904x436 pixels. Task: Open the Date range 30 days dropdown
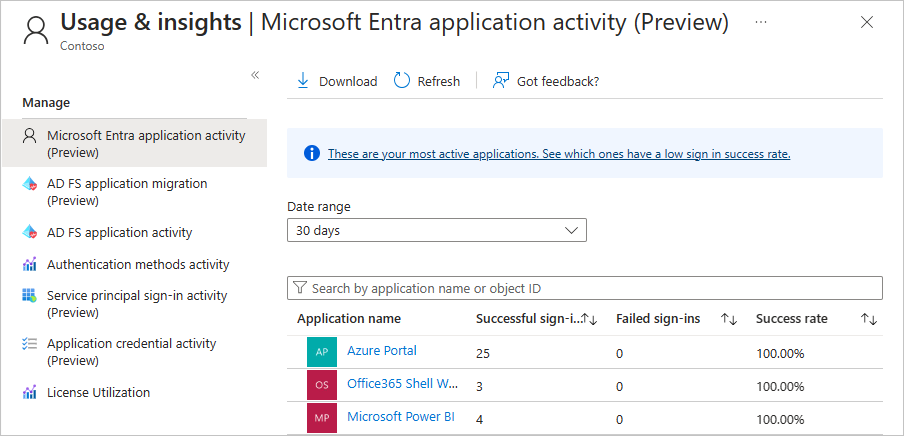point(437,230)
